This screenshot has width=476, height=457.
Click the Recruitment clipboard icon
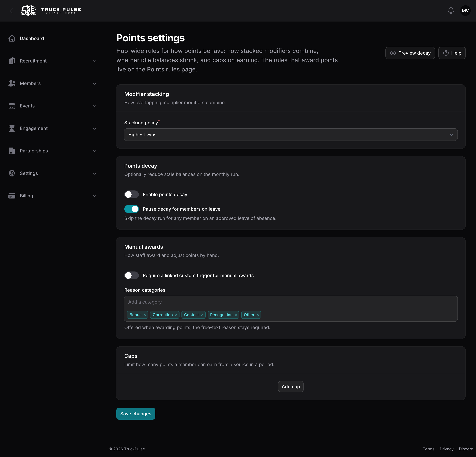coord(12,61)
